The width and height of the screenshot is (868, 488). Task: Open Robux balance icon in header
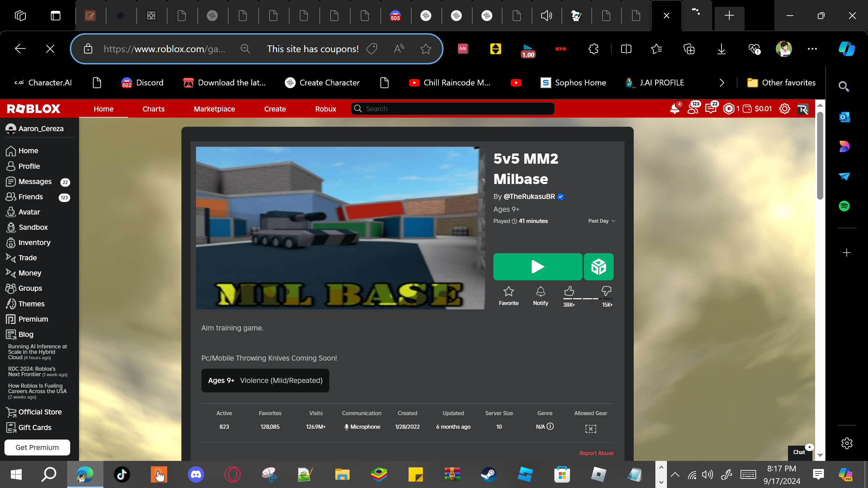[729, 109]
